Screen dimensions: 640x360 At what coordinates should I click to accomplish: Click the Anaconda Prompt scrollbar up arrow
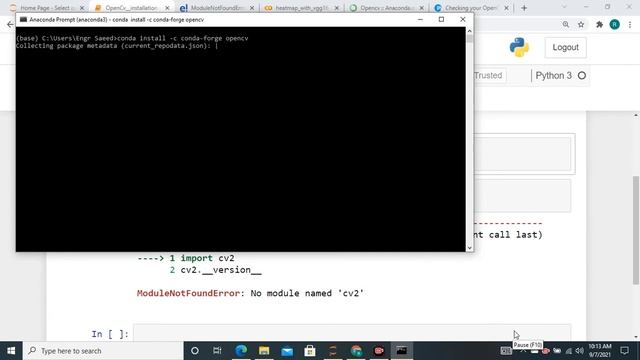(469, 31)
